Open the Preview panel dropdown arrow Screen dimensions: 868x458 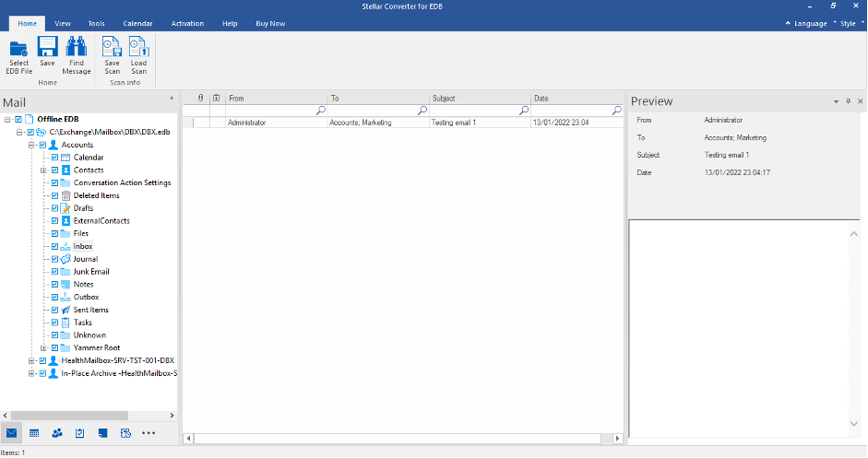[836, 101]
